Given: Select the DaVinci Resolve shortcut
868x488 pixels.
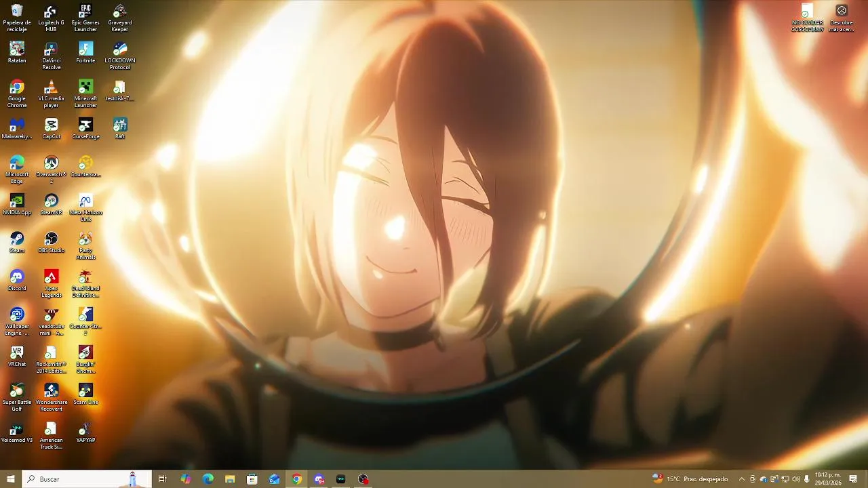Looking at the screenshot, I should coord(51,56).
